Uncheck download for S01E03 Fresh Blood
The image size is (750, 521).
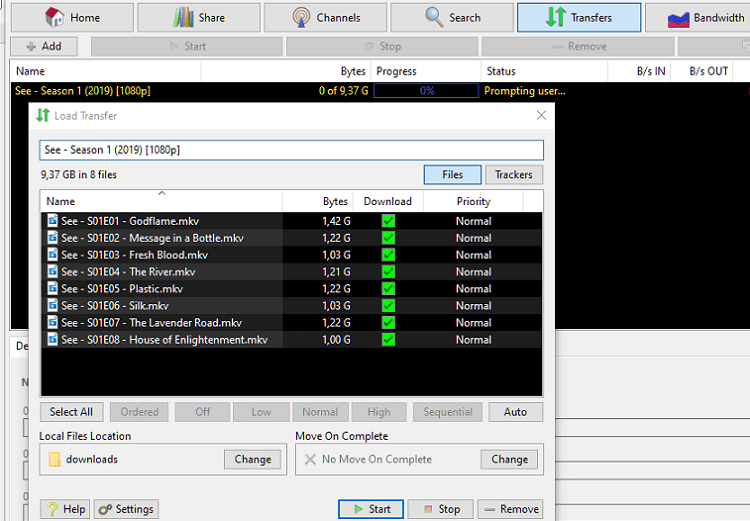(388, 255)
